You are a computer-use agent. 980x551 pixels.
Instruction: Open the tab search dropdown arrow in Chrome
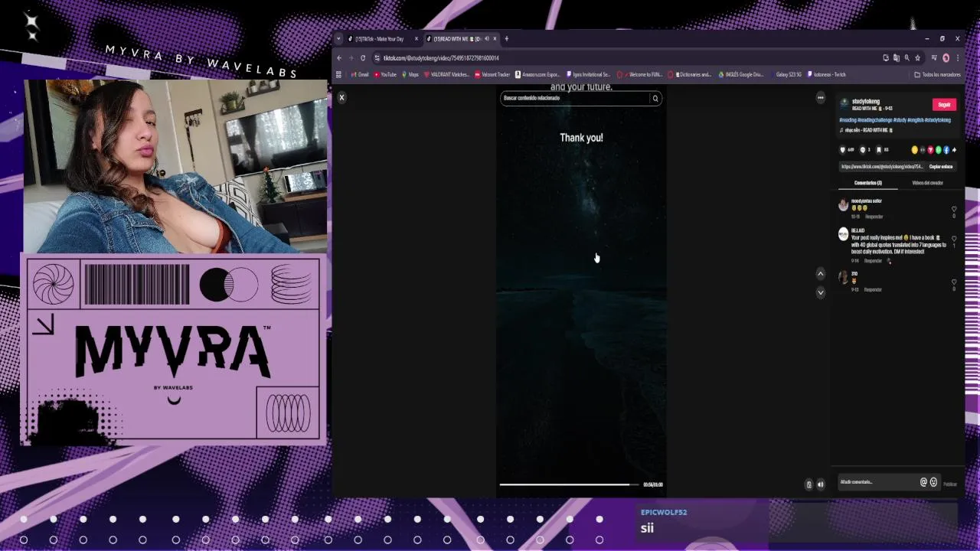[338, 38]
